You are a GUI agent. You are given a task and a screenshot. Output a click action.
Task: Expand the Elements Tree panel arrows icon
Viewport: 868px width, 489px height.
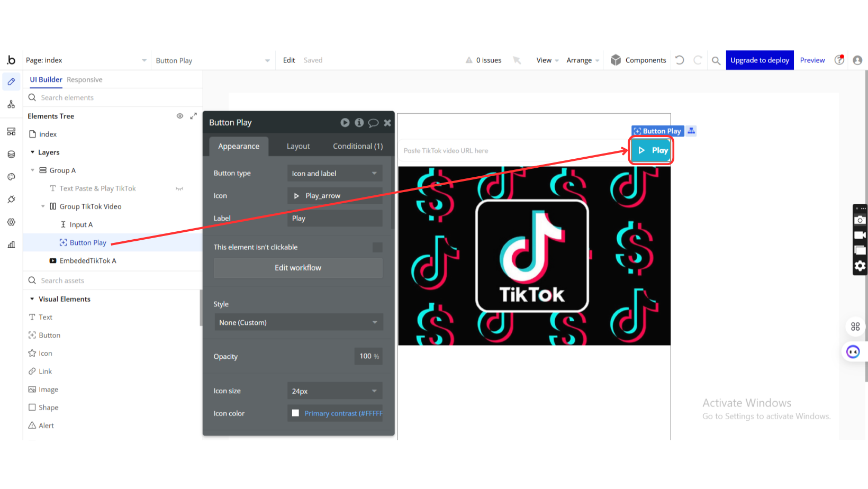tap(194, 116)
